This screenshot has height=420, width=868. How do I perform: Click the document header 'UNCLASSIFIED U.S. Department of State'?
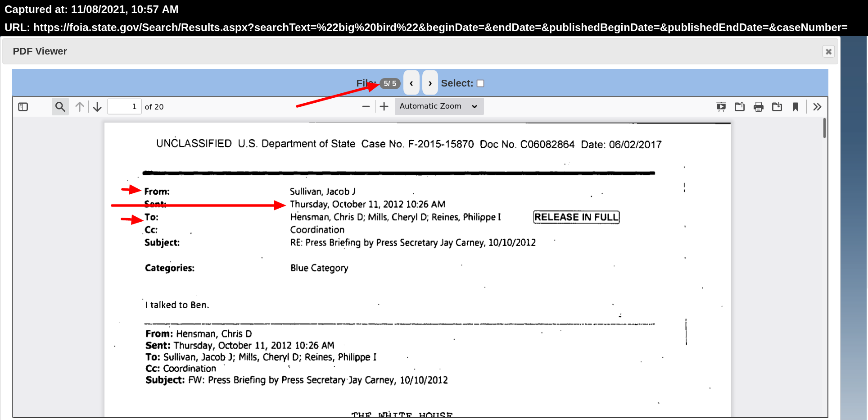pyautogui.click(x=255, y=144)
